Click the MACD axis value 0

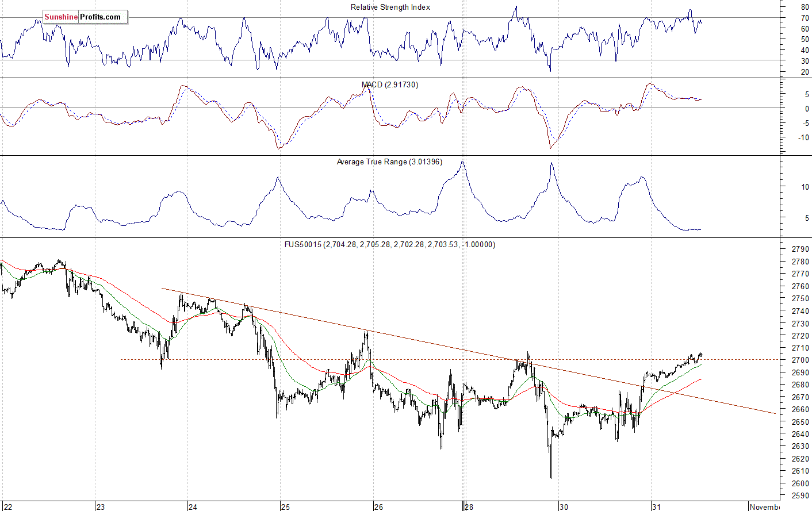807,109
